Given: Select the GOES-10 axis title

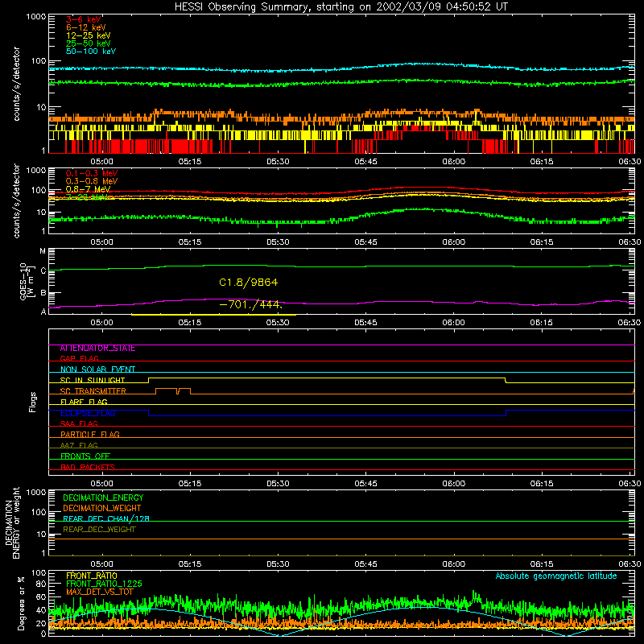Looking at the screenshot, I should (x=26, y=281).
